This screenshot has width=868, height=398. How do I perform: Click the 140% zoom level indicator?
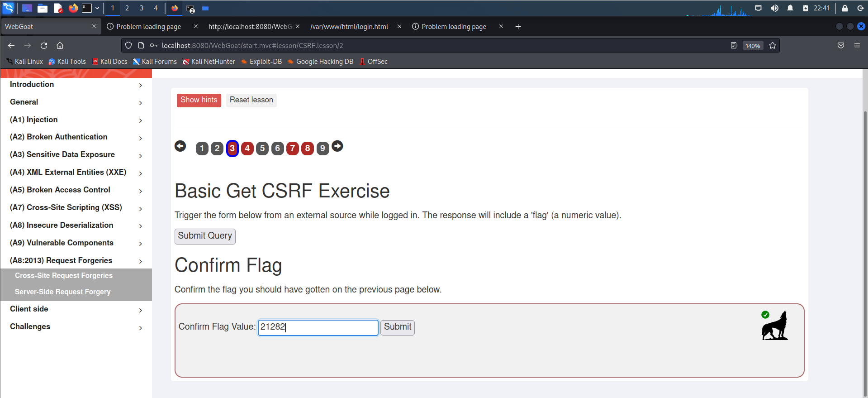(x=753, y=46)
